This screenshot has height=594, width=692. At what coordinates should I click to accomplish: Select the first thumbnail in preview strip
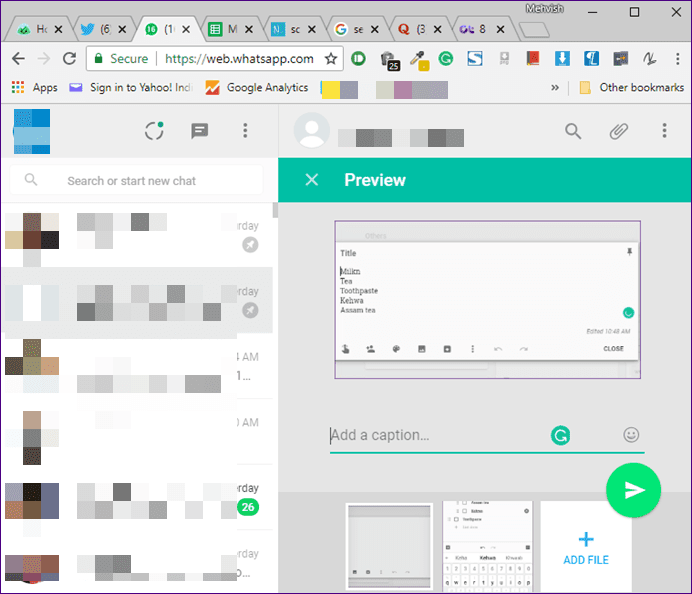pyautogui.click(x=389, y=546)
